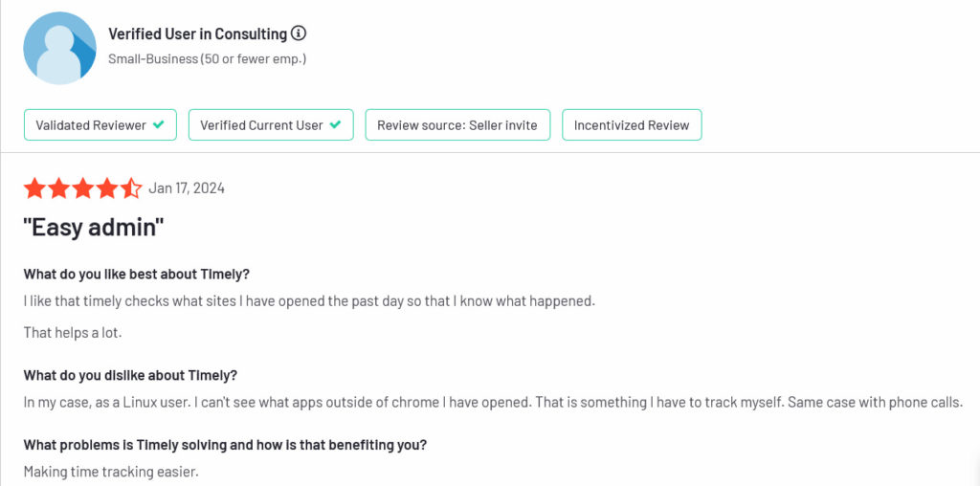Click the half-filled fifth rating star
The image size is (980, 486).
(131, 188)
